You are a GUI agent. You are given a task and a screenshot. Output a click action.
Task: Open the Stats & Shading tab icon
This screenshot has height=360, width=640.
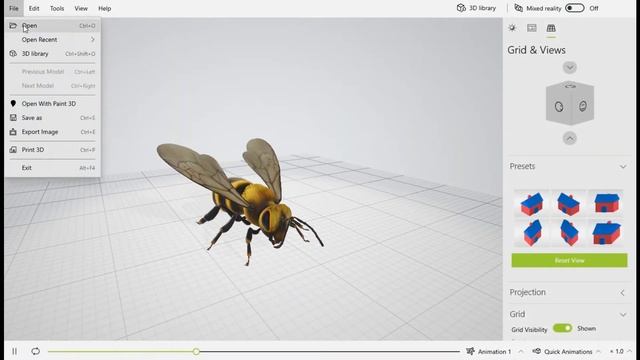pyautogui.click(x=531, y=28)
